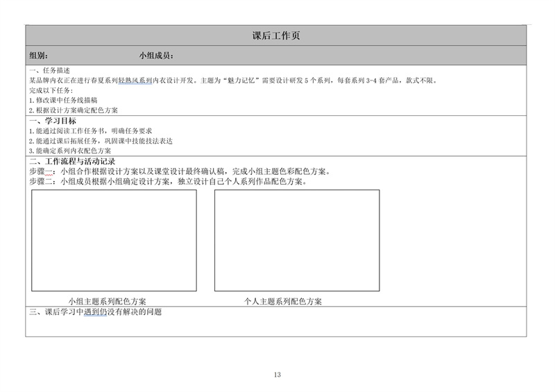This screenshot has height=392, width=555.
Task: Click the heading "一、学习目标"
Action: coord(53,121)
